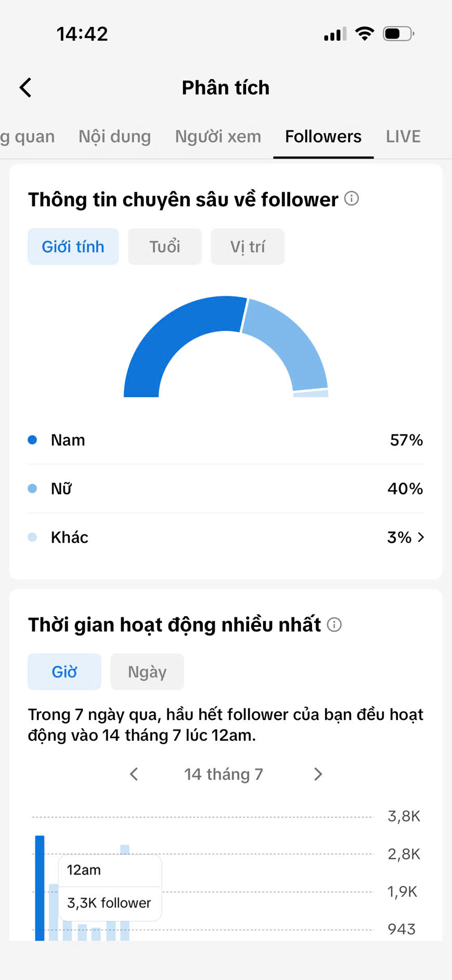Go to next day with right arrow

[318, 774]
